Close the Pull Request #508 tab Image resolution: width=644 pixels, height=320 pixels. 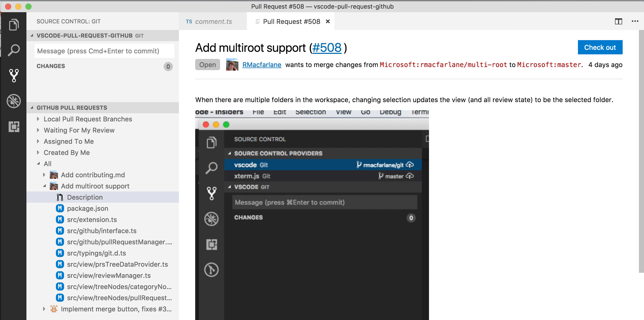click(x=328, y=21)
